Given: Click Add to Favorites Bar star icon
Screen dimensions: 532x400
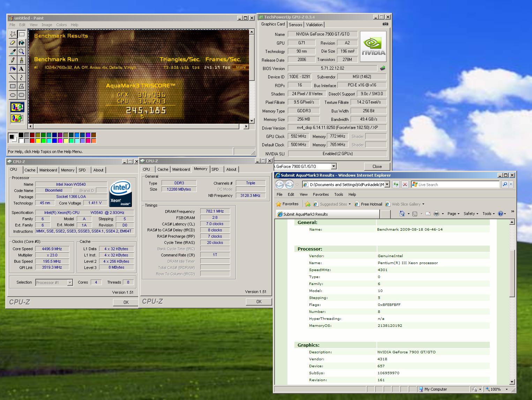Looking at the screenshot, I should tap(307, 204).
